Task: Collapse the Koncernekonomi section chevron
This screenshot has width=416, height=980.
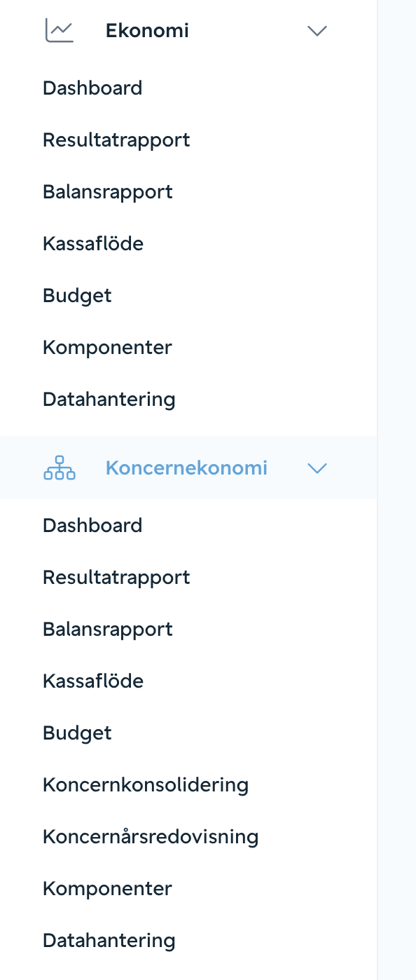Action: click(x=317, y=468)
